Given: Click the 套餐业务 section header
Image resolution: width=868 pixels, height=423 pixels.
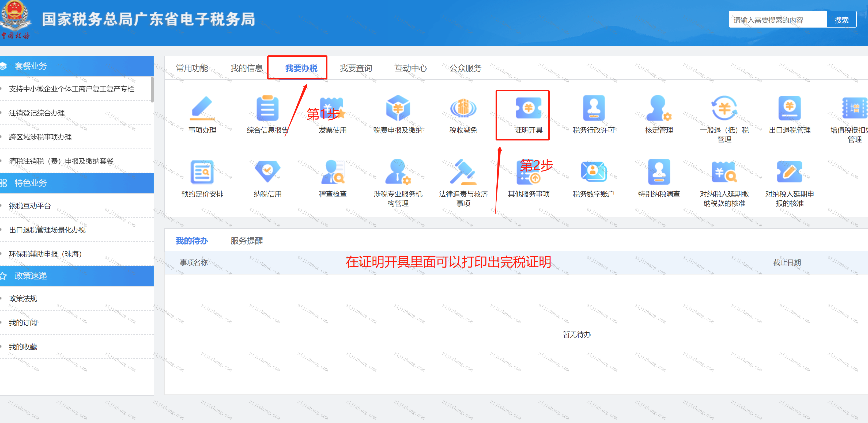Looking at the screenshot, I should [77, 66].
